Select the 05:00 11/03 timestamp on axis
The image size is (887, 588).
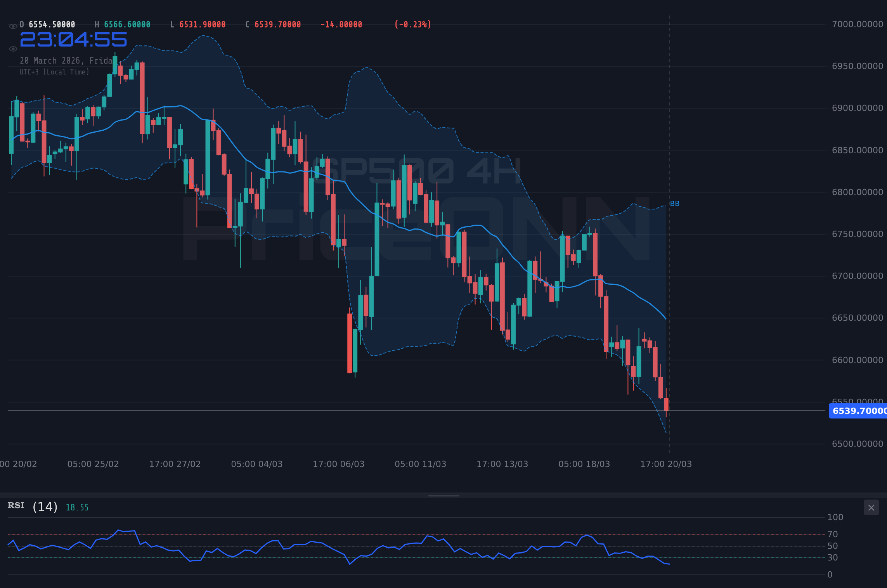[x=420, y=464]
